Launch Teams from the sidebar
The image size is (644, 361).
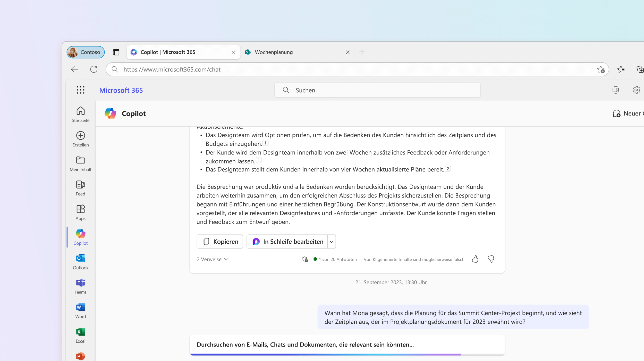click(81, 286)
